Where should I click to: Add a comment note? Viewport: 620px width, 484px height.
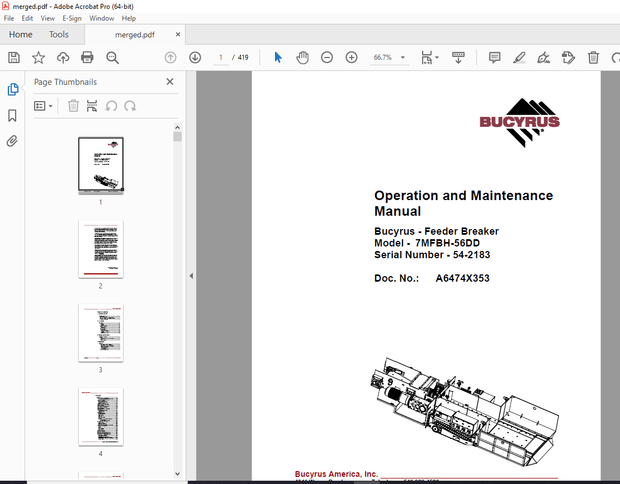click(494, 58)
